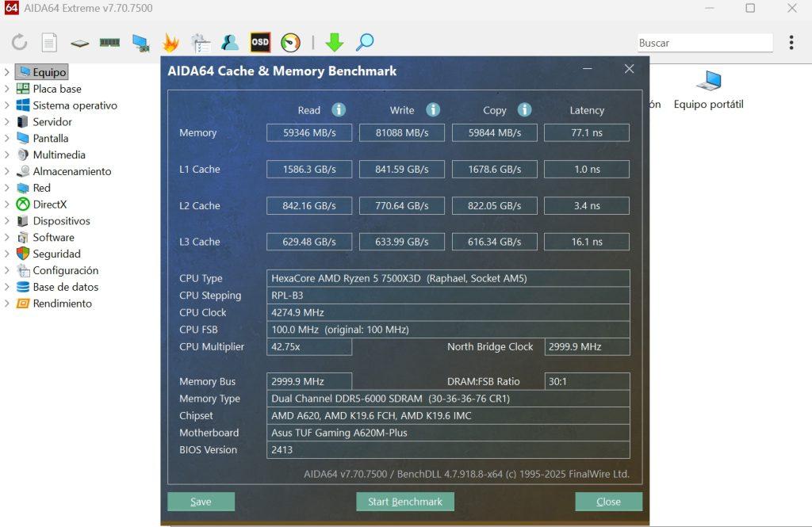Click L2 Cache Copy 822.05 GB/s

click(x=495, y=205)
